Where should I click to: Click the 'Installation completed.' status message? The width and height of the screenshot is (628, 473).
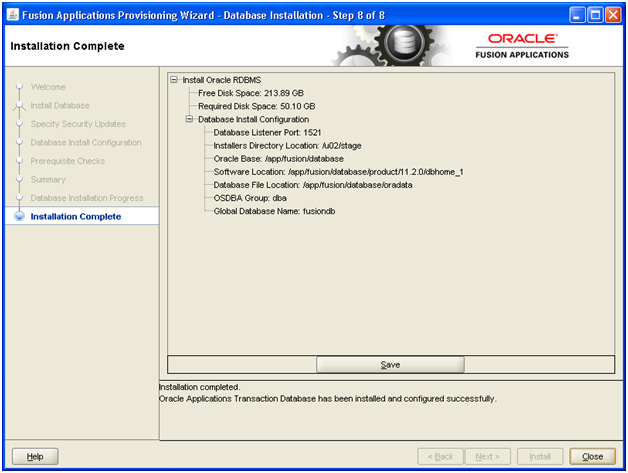click(199, 387)
